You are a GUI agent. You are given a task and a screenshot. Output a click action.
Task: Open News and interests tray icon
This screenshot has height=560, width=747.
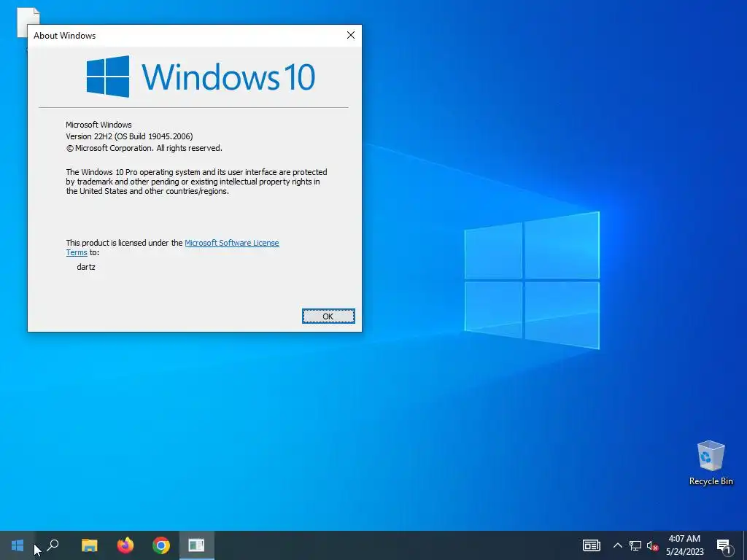591,545
